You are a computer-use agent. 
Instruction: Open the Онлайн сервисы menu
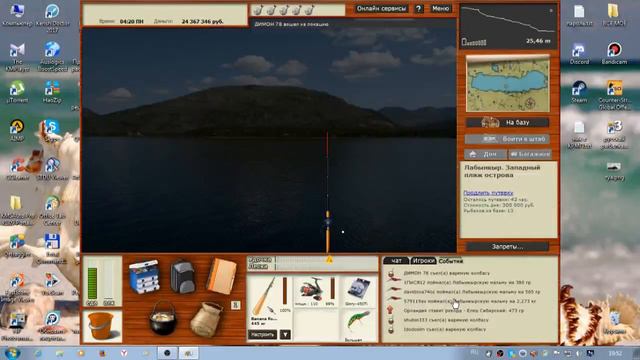(381, 9)
